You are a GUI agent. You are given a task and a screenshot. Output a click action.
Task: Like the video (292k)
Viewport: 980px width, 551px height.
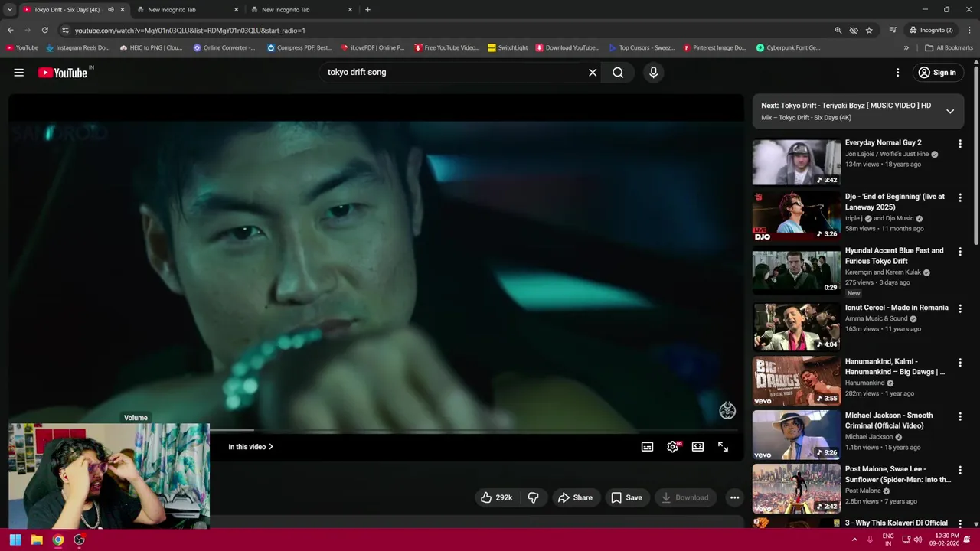pos(497,497)
